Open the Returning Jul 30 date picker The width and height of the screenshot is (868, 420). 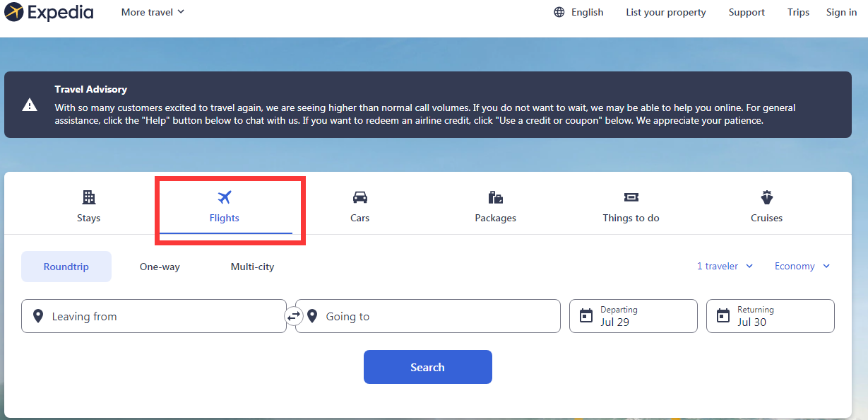(771, 316)
